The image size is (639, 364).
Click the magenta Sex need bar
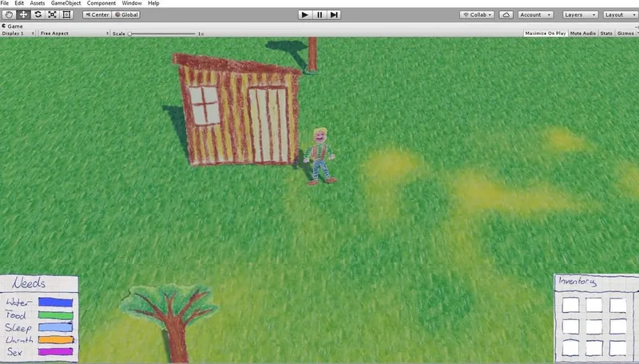tap(55, 351)
